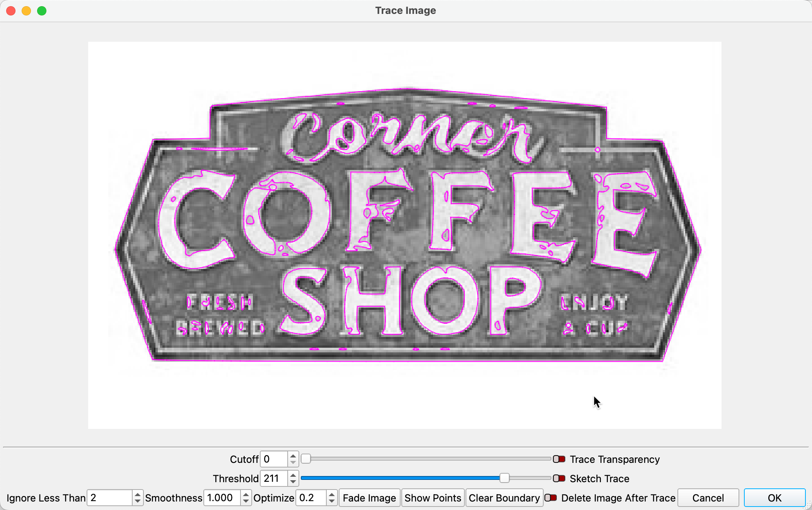This screenshot has width=812, height=510.
Task: Confirm trace with OK button
Action: tap(774, 498)
